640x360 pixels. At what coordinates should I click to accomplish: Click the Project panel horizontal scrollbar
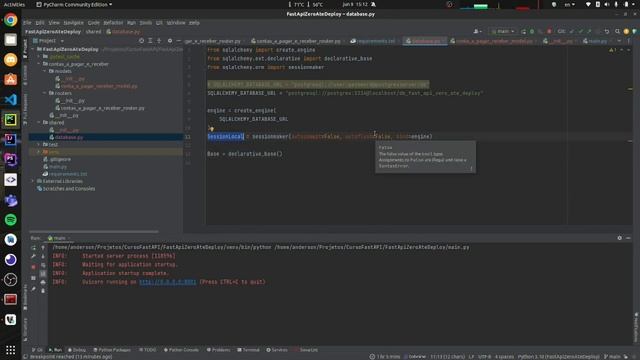[94, 231]
